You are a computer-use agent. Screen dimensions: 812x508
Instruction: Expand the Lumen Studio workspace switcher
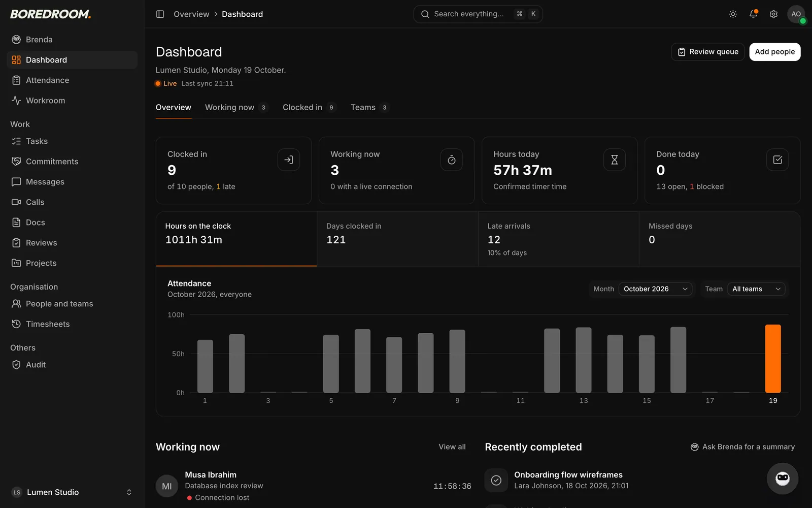72,492
